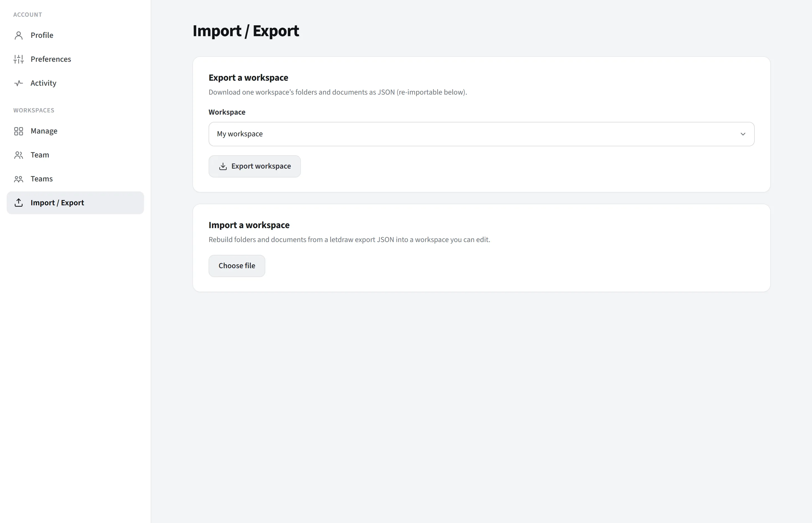The height and width of the screenshot is (523, 812).
Task: Click the Activity pulse icon
Action: pyautogui.click(x=19, y=83)
